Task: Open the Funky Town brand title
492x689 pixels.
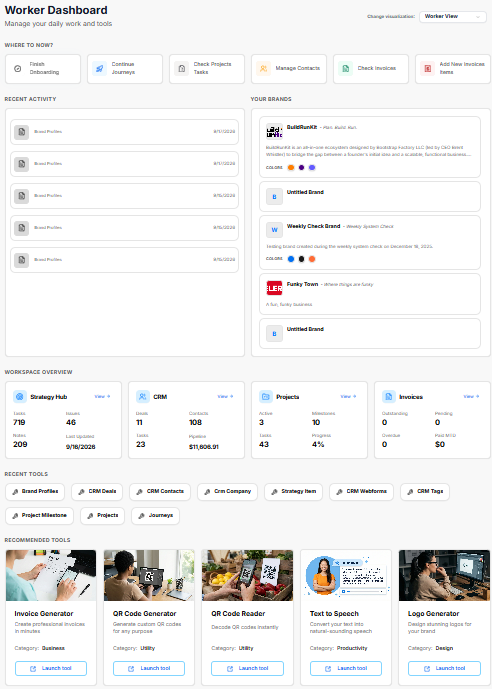Action: pos(302,284)
